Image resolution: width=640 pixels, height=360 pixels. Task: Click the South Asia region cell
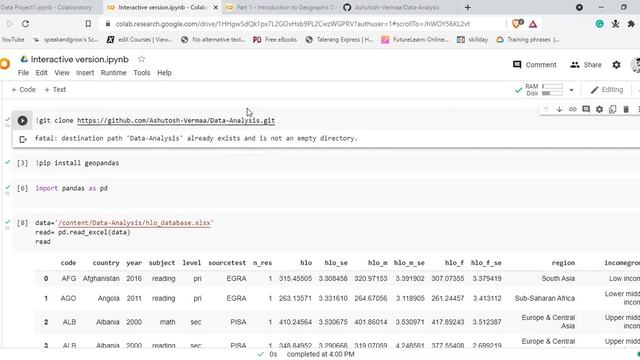pyautogui.click(x=558, y=278)
